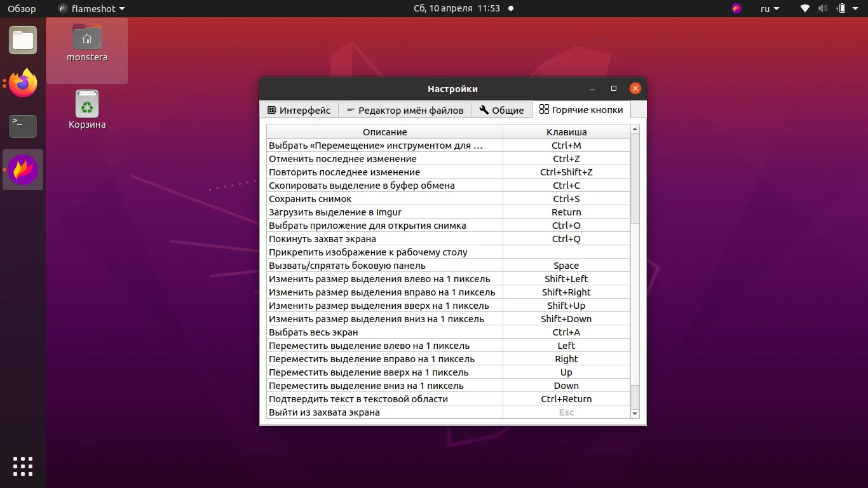Switch to the Общие tab

tap(501, 109)
